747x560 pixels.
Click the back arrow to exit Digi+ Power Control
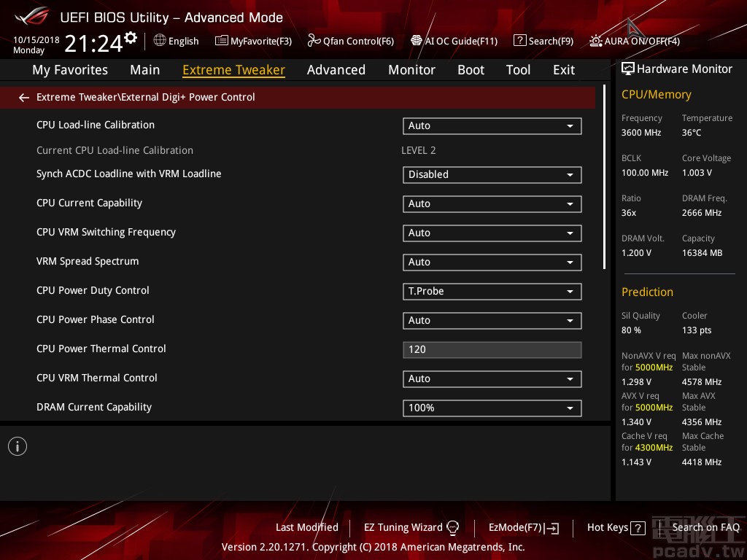coord(23,97)
